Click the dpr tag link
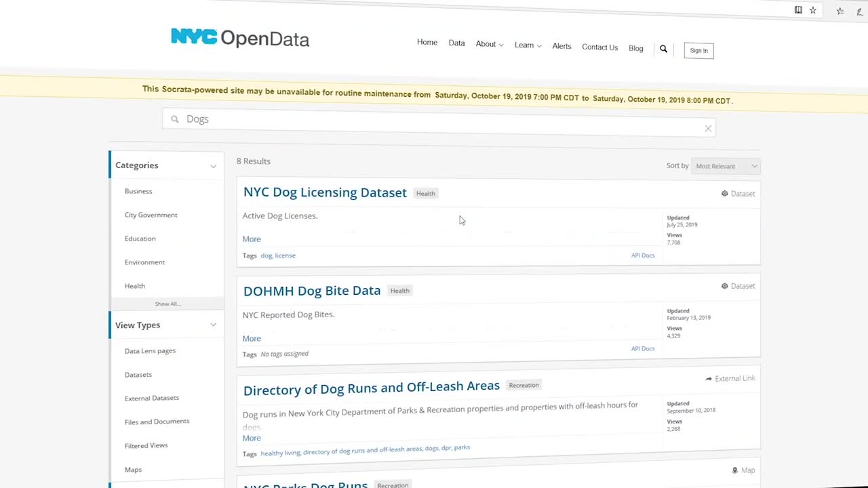868x488 pixels. coord(446,448)
